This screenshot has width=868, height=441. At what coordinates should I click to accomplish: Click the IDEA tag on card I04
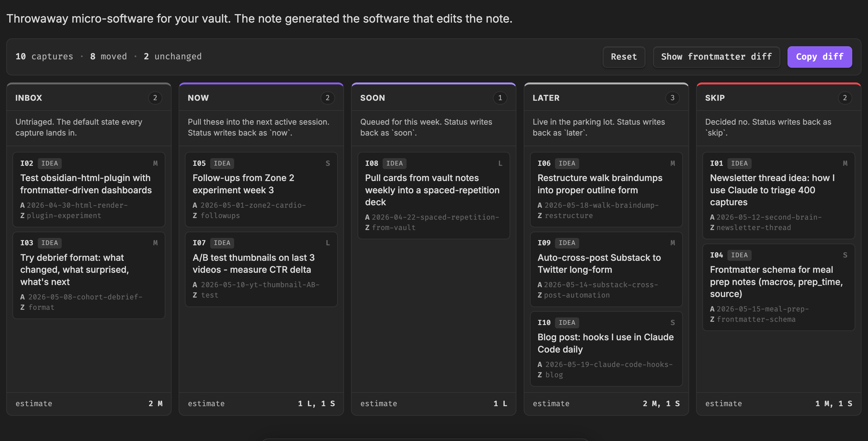point(739,255)
